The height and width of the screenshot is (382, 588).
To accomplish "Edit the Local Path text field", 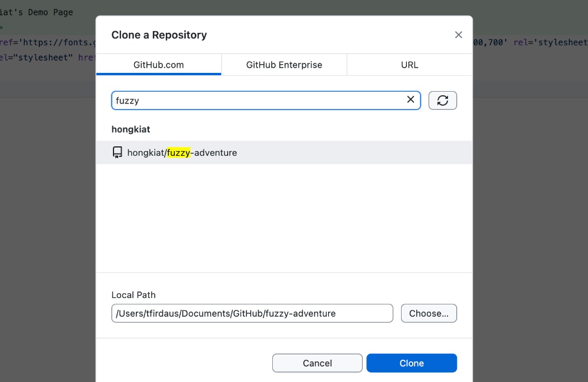I will (252, 313).
